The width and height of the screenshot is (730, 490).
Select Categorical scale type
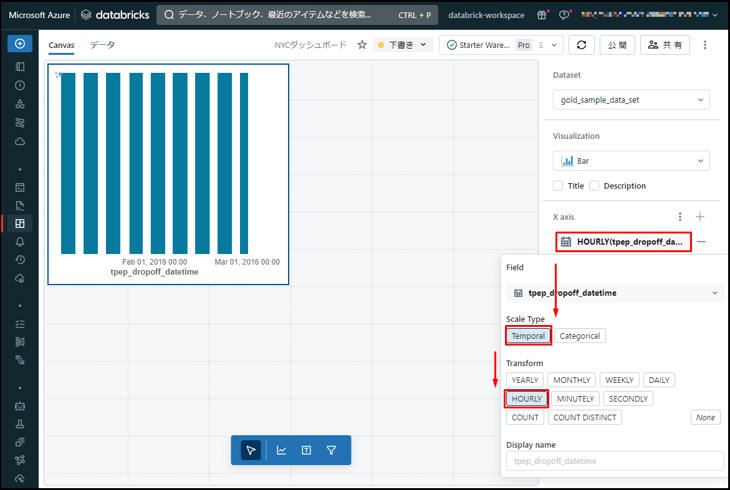[580, 336]
